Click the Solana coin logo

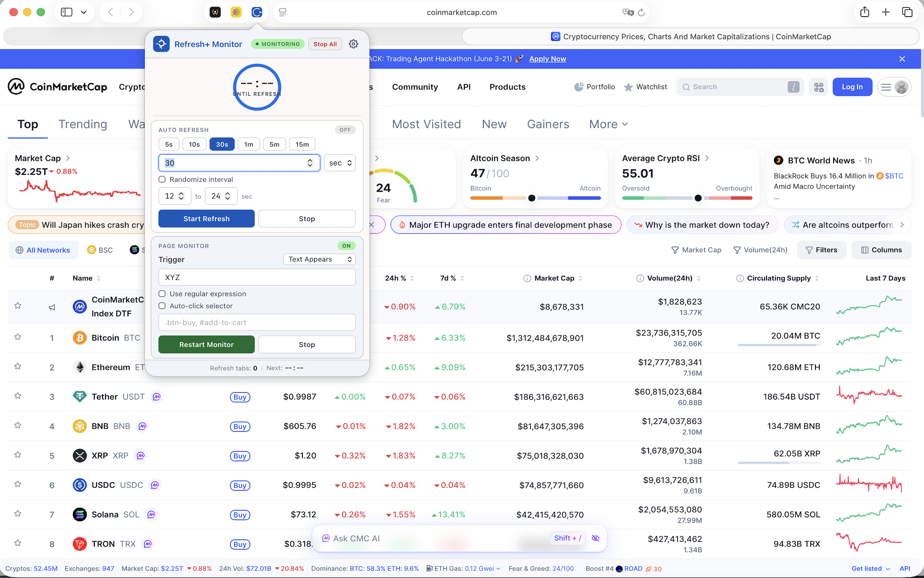pos(79,514)
